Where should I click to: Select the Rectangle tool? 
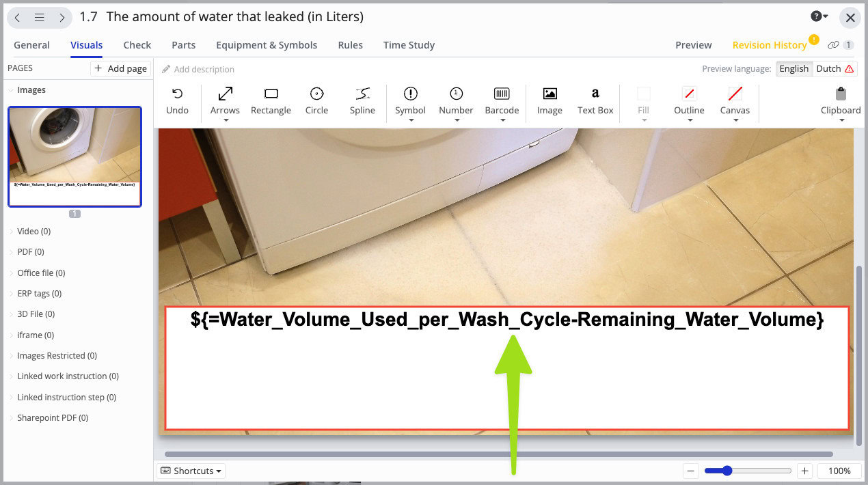pyautogui.click(x=271, y=101)
